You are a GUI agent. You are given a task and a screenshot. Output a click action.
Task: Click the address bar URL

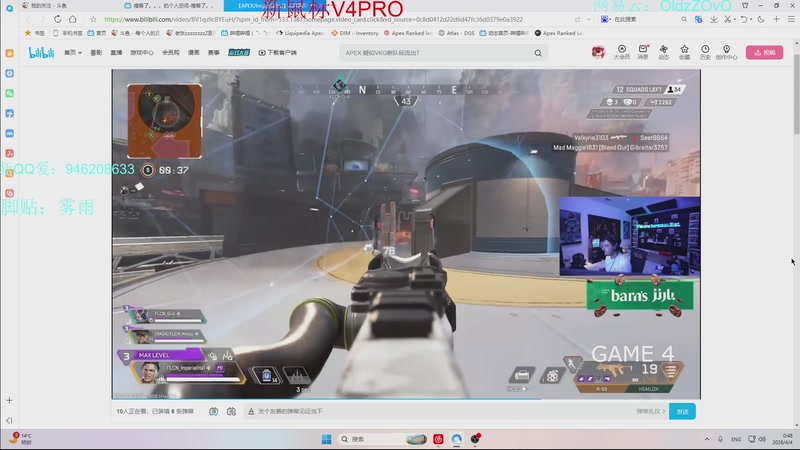(313, 19)
